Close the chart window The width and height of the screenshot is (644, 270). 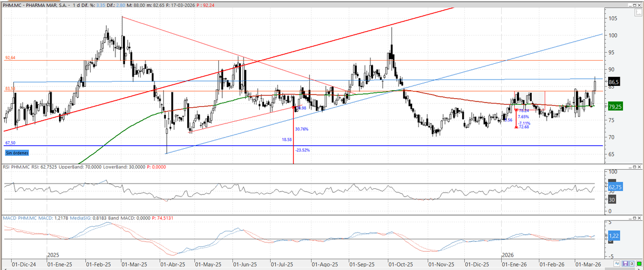[639, 5]
